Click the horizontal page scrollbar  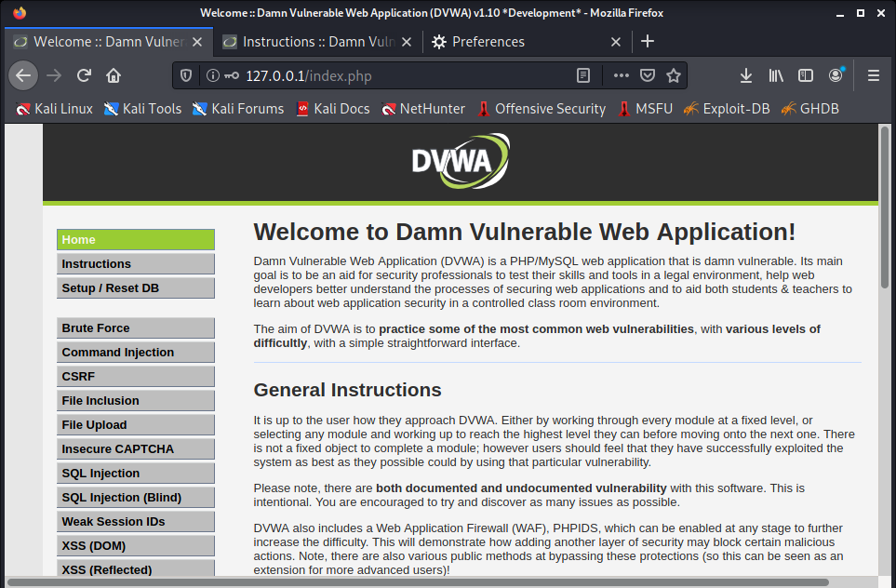click(x=419, y=582)
